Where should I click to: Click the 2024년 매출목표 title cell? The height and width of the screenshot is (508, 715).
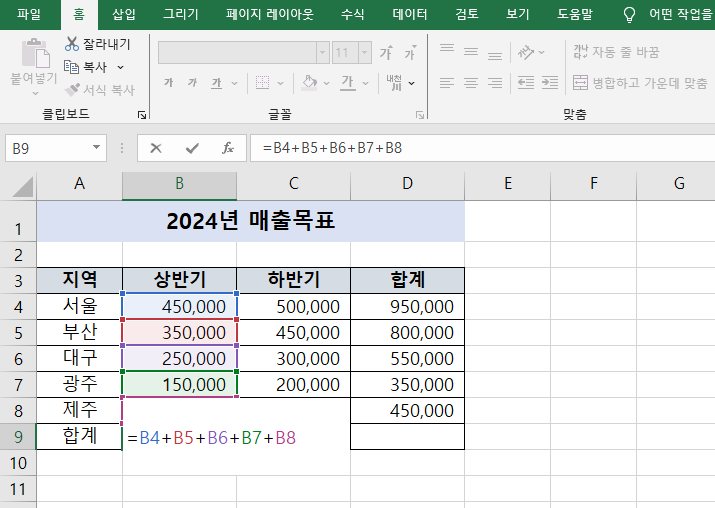point(251,222)
